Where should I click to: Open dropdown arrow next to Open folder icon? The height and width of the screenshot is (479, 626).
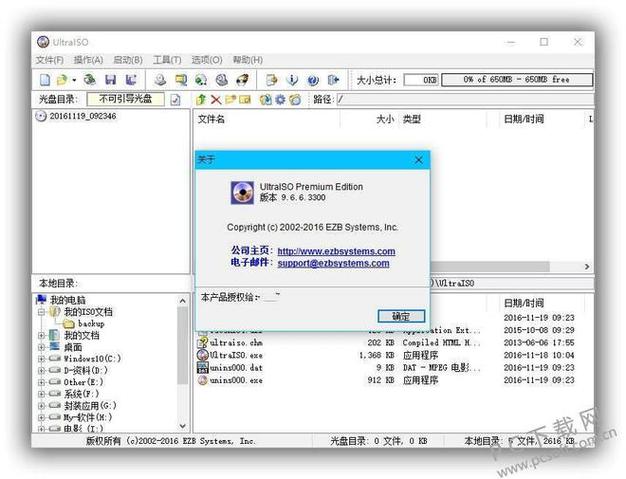point(74,80)
